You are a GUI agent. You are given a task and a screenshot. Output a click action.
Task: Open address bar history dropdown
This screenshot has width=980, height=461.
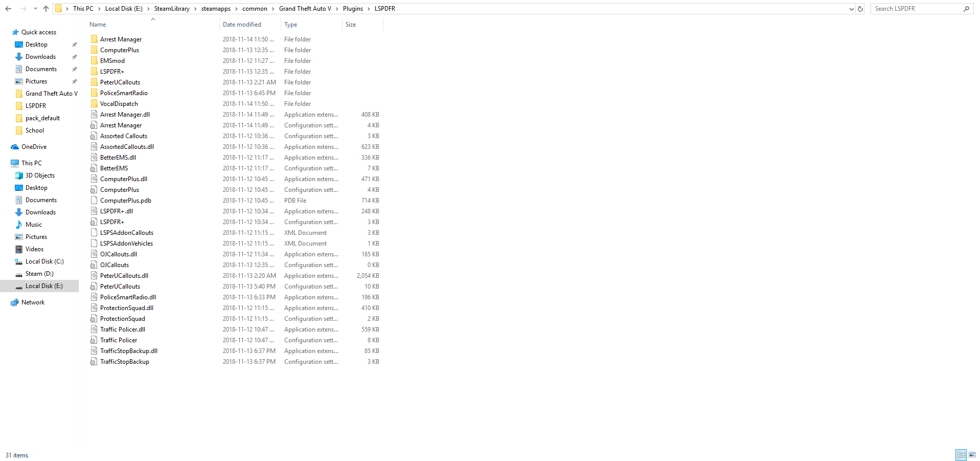(x=851, y=9)
